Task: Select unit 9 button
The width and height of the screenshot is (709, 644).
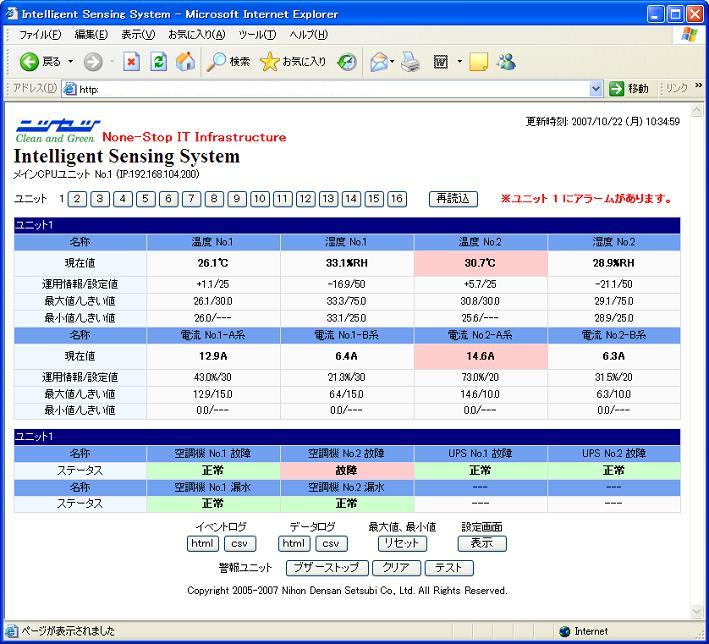Action: [x=237, y=199]
